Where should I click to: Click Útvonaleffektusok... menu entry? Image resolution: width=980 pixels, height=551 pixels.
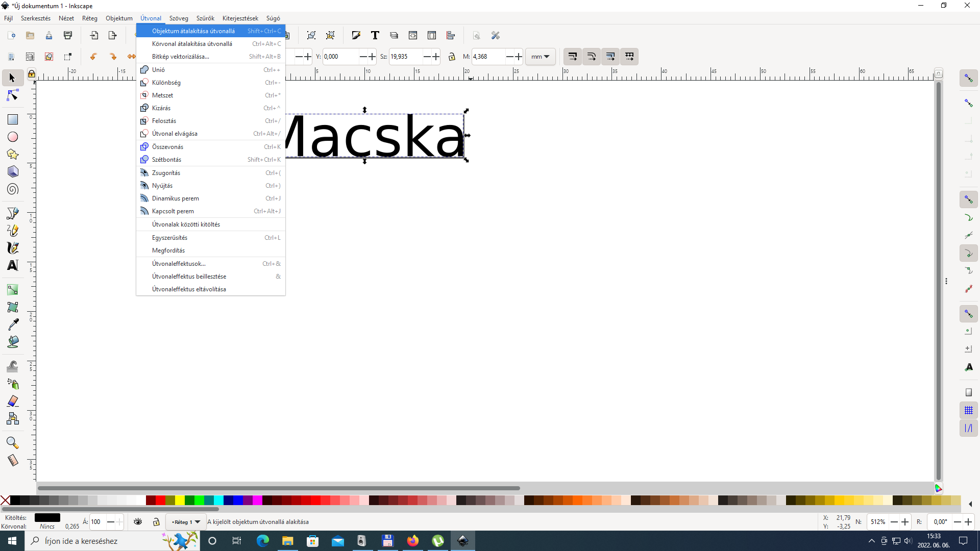coord(179,264)
